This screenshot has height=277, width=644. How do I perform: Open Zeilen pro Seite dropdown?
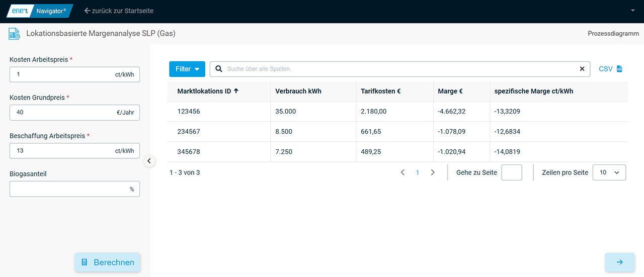point(609,172)
